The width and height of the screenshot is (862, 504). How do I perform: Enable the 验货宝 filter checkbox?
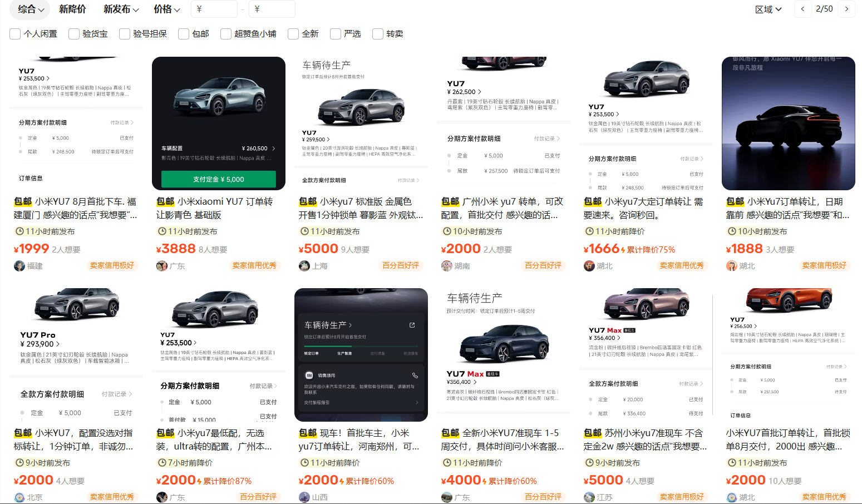click(74, 34)
